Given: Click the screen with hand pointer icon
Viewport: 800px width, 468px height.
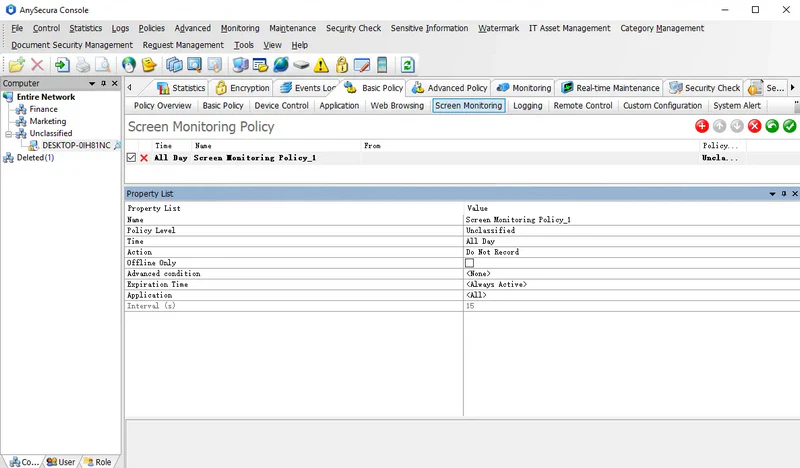Looking at the screenshot, I should [214, 65].
